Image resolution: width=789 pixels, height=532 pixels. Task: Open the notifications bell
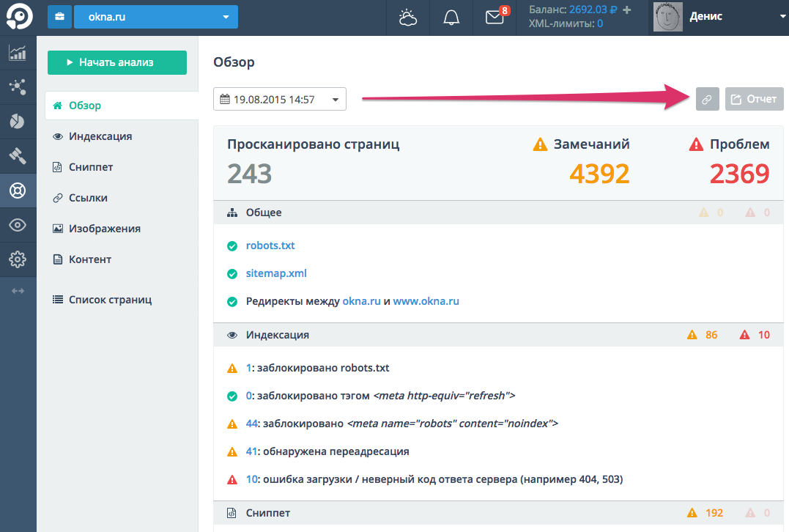coord(451,18)
